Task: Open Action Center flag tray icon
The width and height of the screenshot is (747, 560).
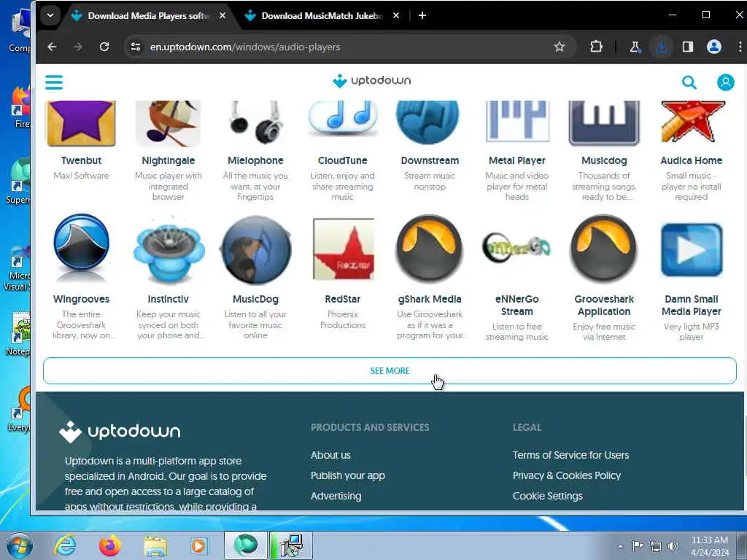Action: [638, 545]
